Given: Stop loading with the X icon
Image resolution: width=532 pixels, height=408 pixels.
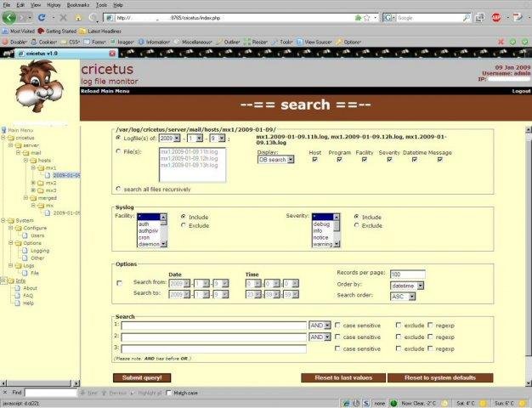Looking at the screenshot, I should click(63, 18).
